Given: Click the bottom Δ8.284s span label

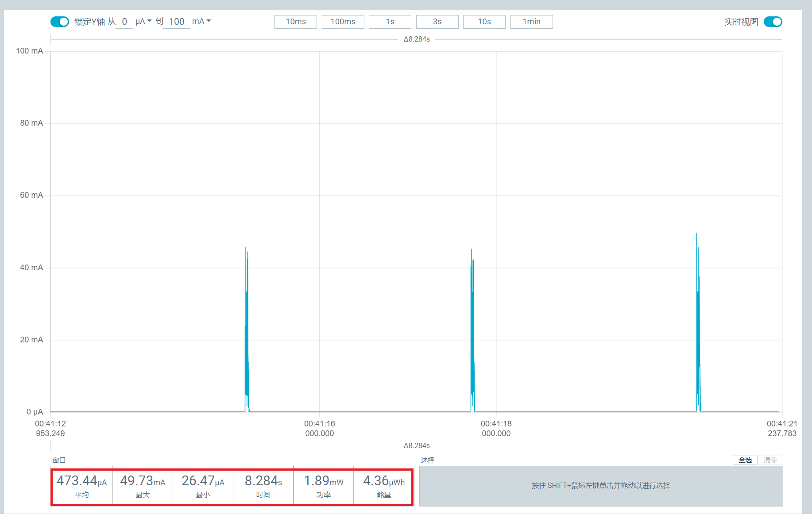Looking at the screenshot, I should tap(417, 445).
